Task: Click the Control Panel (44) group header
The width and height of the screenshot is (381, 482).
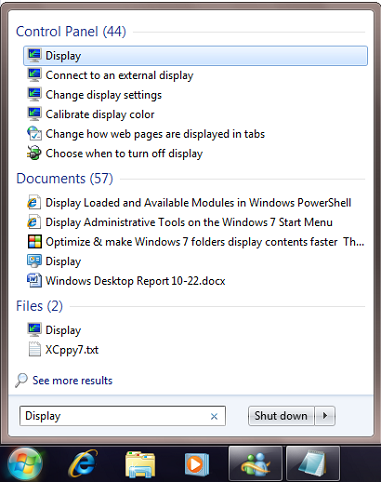Action: pyautogui.click(x=71, y=32)
